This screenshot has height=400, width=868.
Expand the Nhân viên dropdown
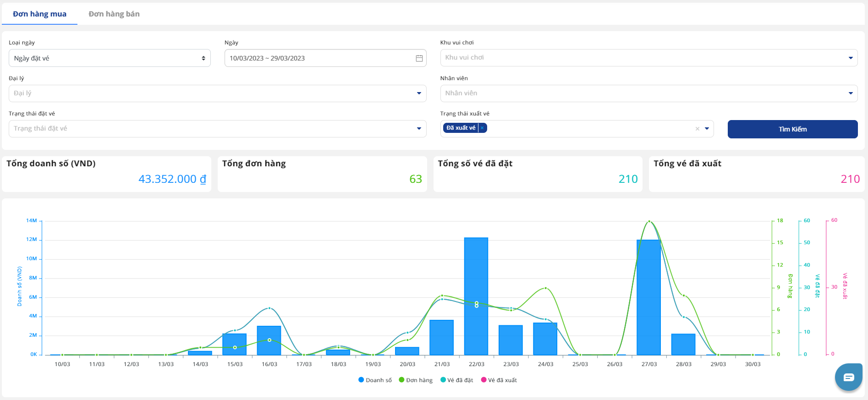[648, 93]
